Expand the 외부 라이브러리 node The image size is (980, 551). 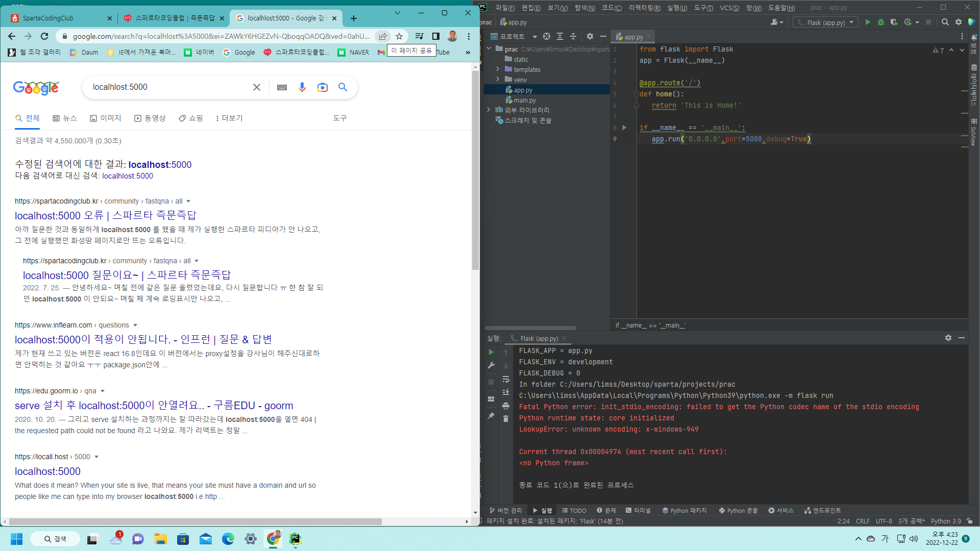[488, 110]
